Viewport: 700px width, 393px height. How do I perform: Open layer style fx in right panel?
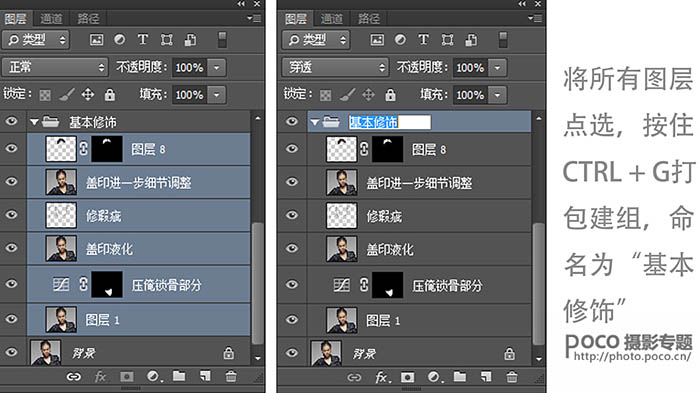[x=382, y=377]
